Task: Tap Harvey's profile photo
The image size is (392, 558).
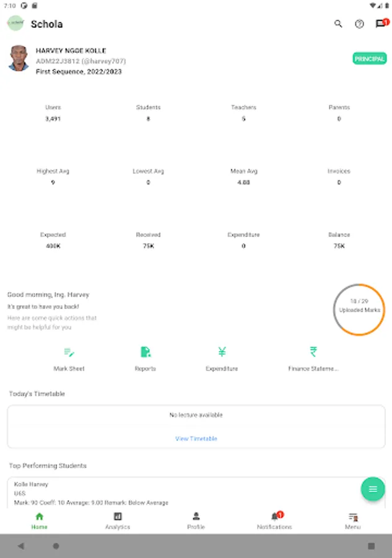Action: tap(19, 58)
